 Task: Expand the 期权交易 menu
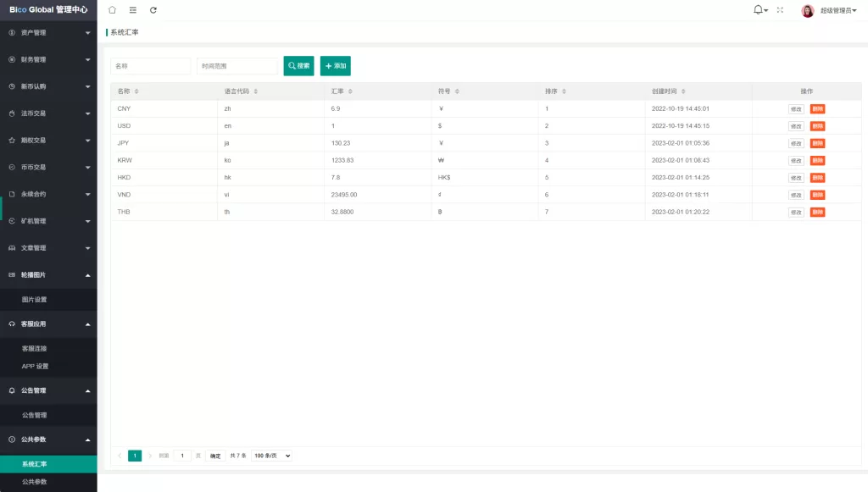click(x=48, y=140)
